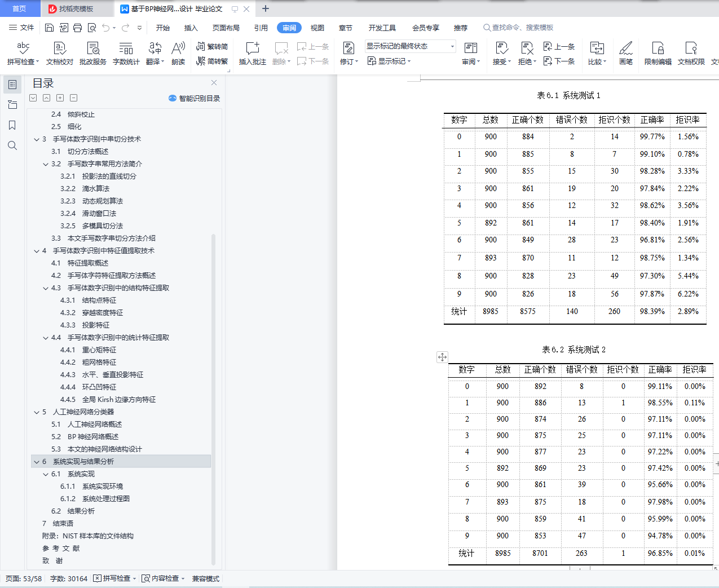Image resolution: width=719 pixels, height=588 pixels.
Task: Start 朗读 read aloud
Action: [x=178, y=54]
